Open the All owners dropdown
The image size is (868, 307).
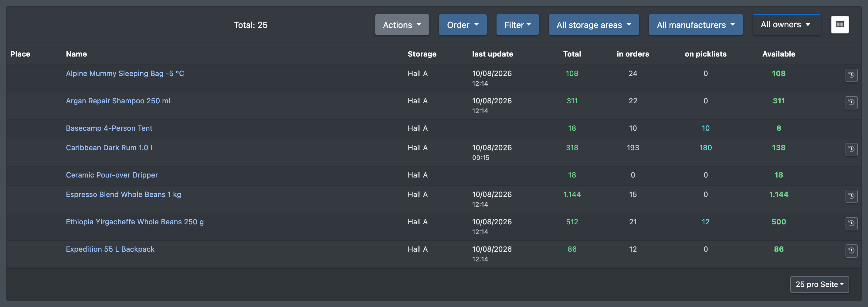pyautogui.click(x=786, y=25)
